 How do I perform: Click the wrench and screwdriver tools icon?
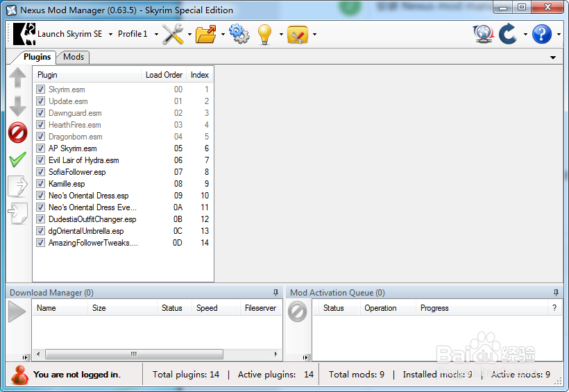coord(173,34)
